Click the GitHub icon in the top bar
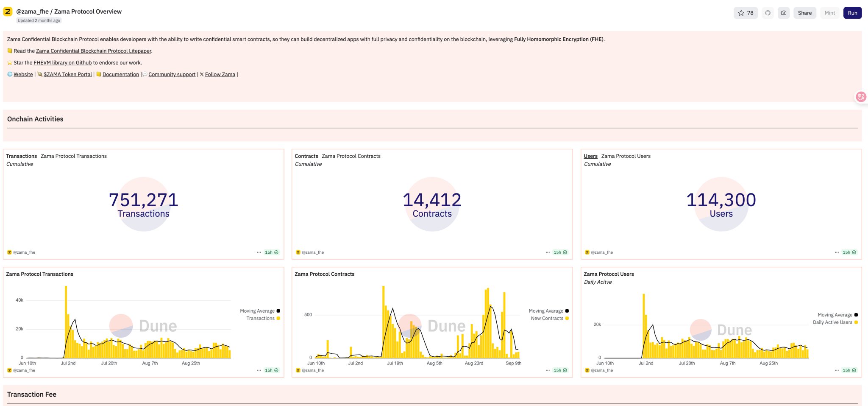Image resolution: width=868 pixels, height=406 pixels. point(768,13)
